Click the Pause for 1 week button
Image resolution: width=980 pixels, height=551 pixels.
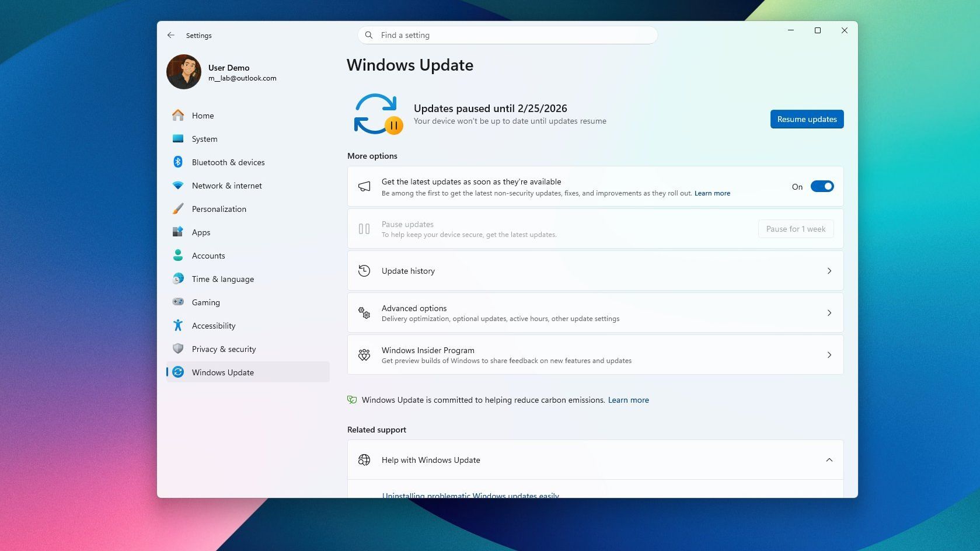[x=796, y=229]
